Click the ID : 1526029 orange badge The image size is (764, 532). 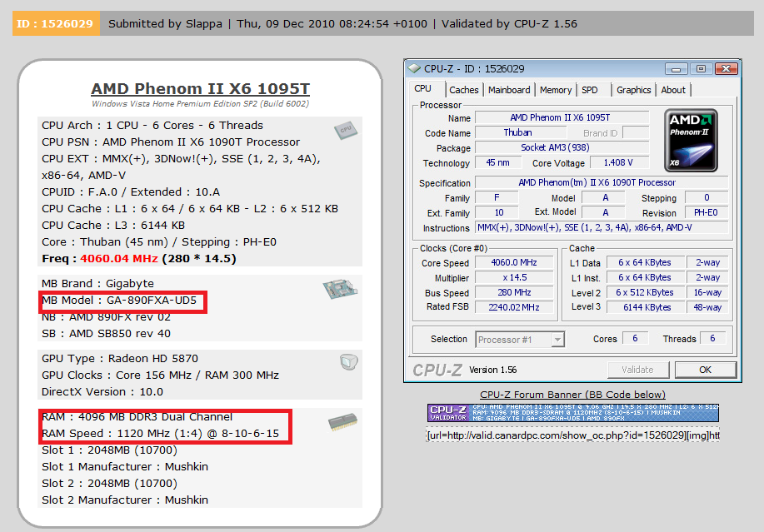56,23
